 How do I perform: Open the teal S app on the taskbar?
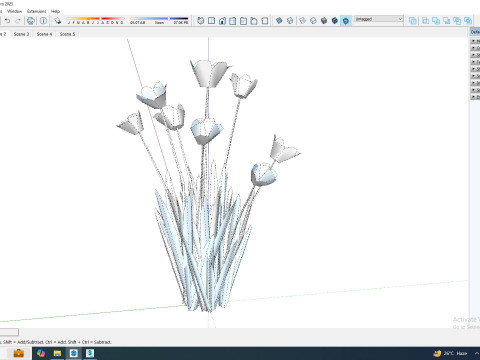(x=90, y=353)
